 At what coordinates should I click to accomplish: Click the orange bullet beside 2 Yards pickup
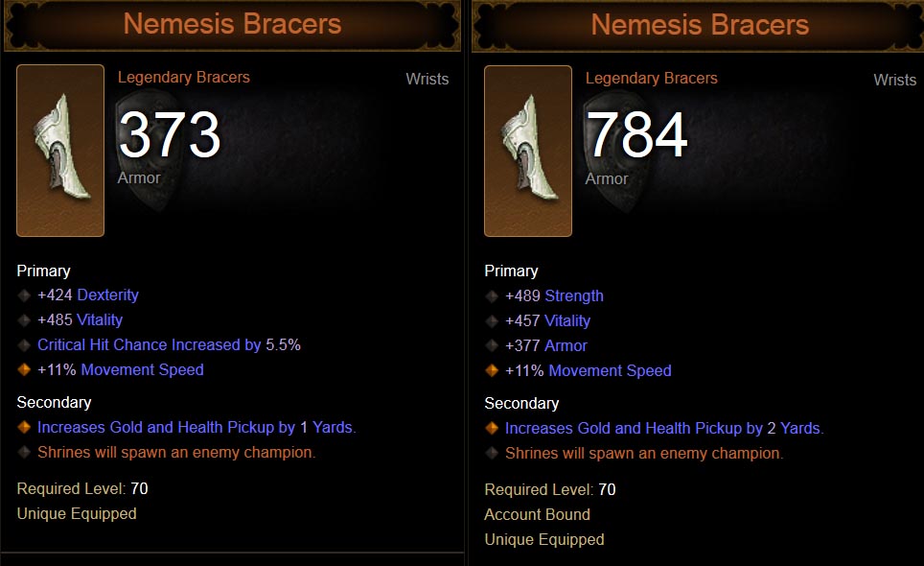tap(492, 429)
